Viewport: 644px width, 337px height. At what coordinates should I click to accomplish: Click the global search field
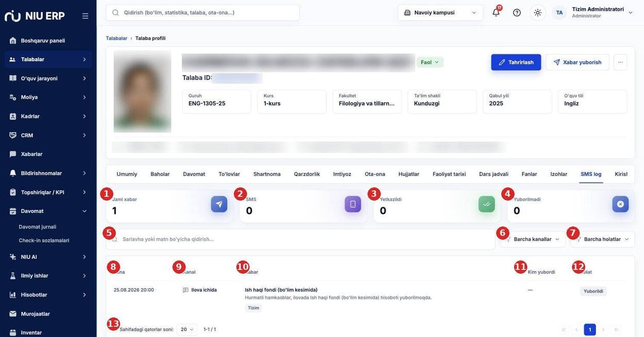click(203, 12)
